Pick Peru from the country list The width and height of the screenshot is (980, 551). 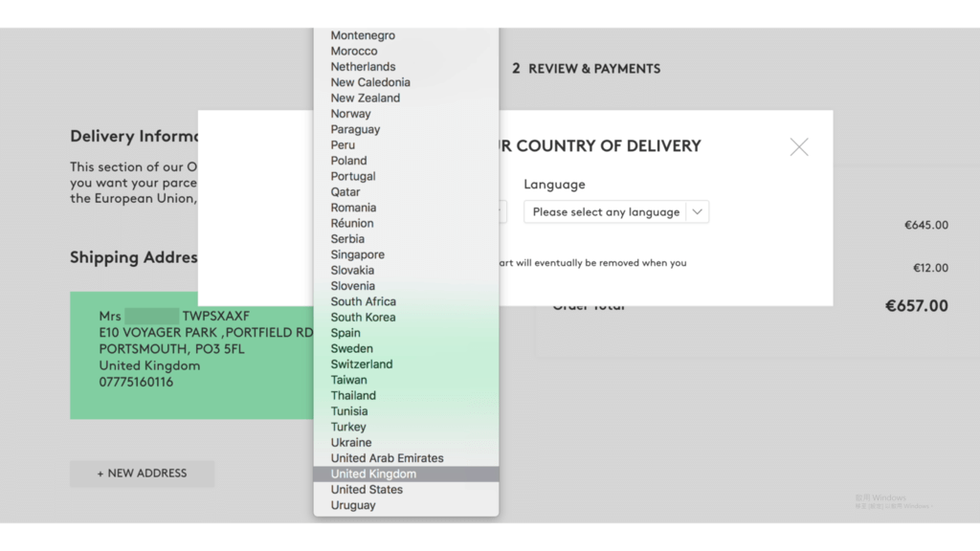point(406,145)
